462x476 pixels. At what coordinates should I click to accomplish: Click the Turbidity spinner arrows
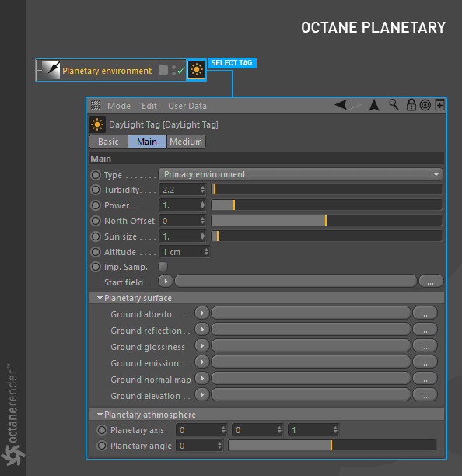tap(202, 190)
